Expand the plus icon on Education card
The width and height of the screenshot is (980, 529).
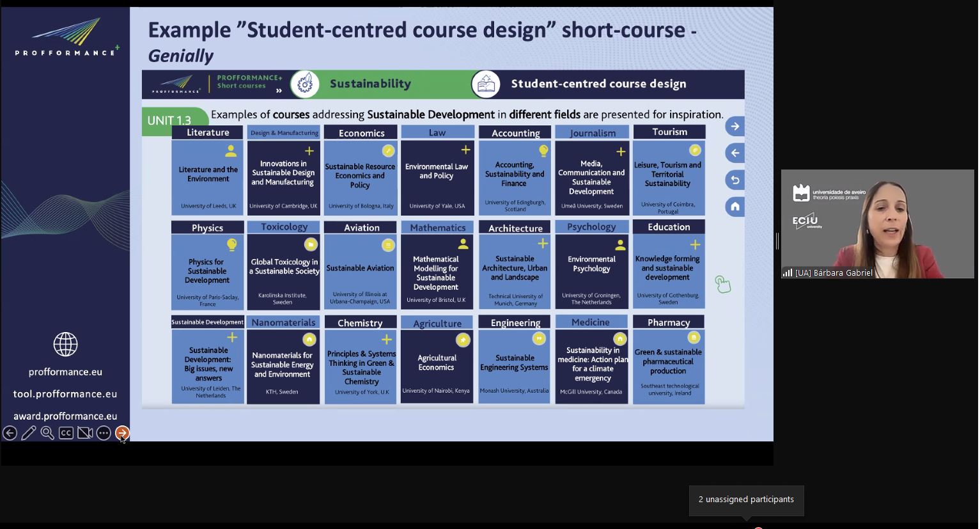pyautogui.click(x=695, y=245)
